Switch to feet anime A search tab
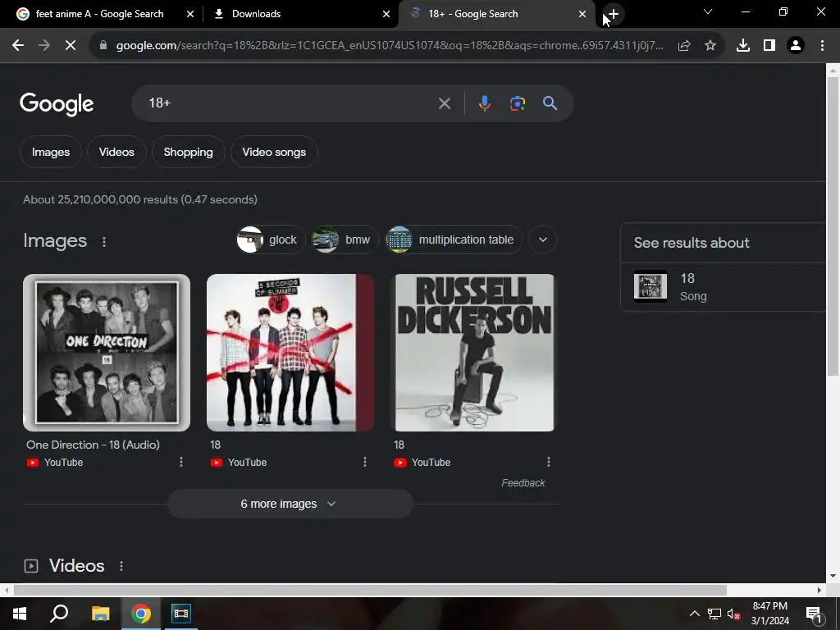 pos(99,14)
